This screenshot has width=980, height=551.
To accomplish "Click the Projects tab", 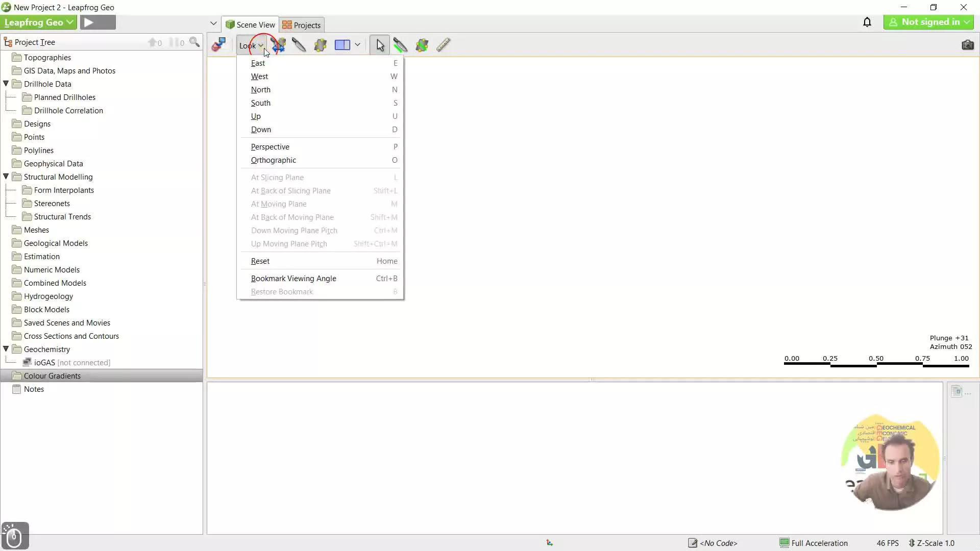I will (x=307, y=25).
